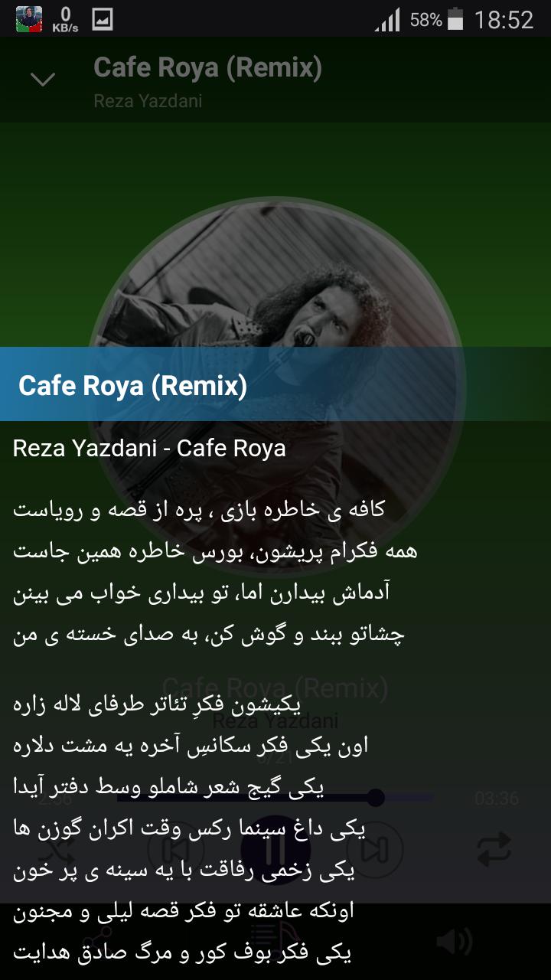
Task: Click the seek bar handle
Action: (375, 798)
